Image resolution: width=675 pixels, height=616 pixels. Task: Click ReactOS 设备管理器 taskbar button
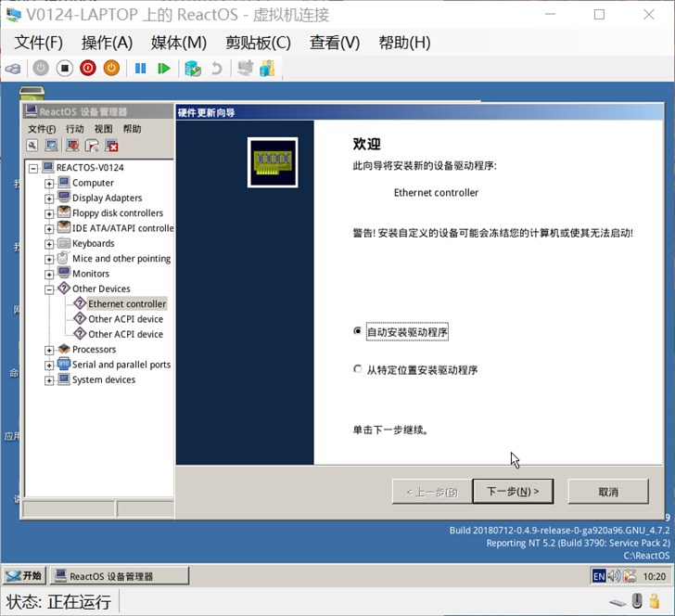click(x=120, y=575)
